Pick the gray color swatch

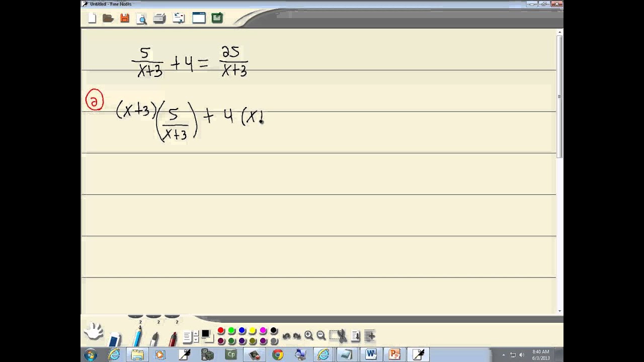(274, 341)
